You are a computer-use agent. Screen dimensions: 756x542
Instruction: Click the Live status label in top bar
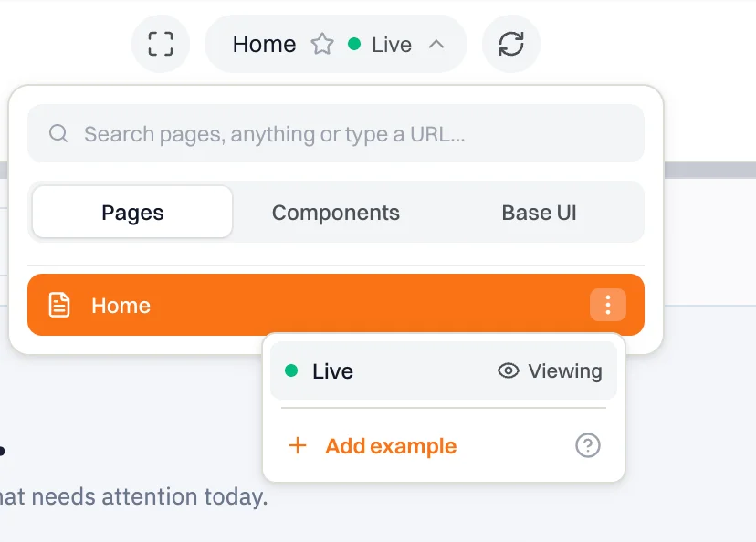point(392,45)
